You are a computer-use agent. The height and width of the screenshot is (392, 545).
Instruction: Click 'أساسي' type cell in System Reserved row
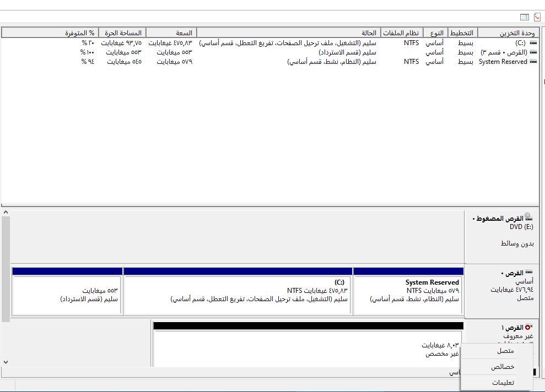click(x=434, y=62)
